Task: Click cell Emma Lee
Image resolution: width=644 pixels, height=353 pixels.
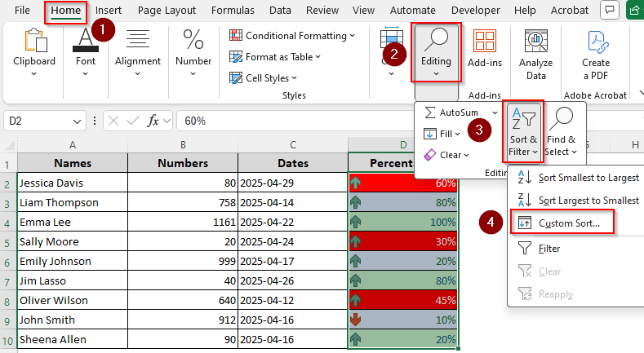Action: coord(73,223)
